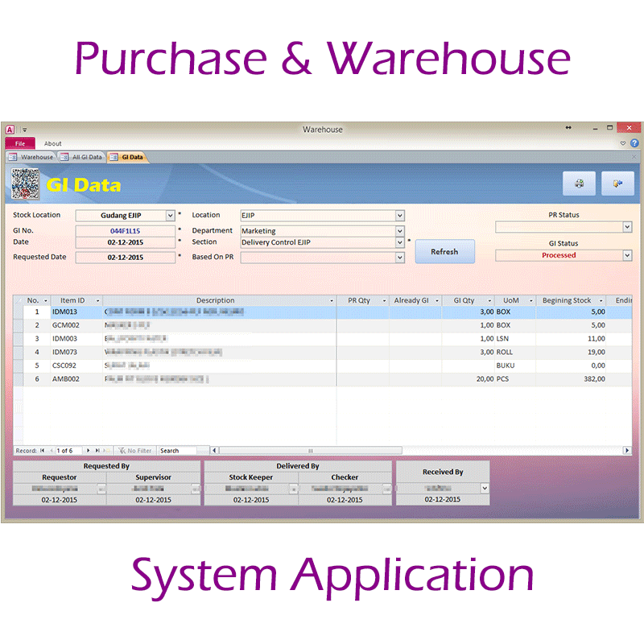This screenshot has height=644, width=644.
Task: Click the new blank record icon
Action: point(107,450)
